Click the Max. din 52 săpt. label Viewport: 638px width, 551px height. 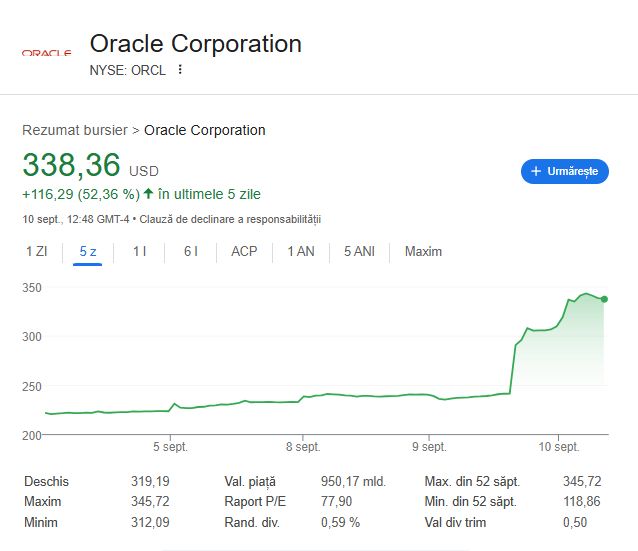[472, 481]
